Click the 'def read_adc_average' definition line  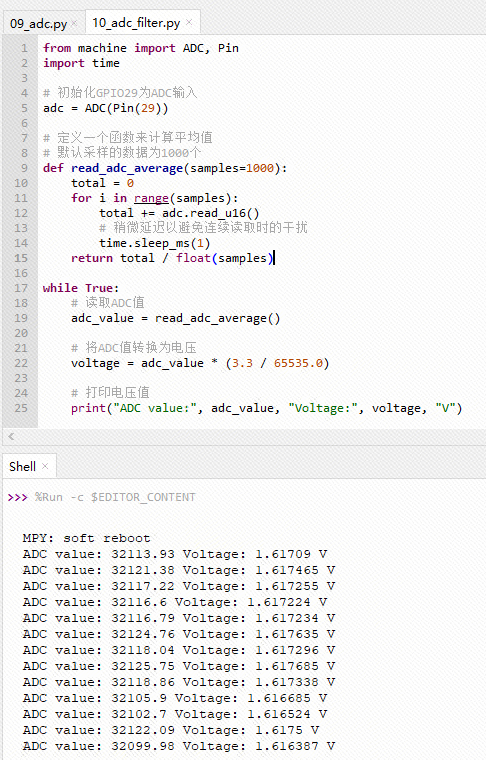165,168
